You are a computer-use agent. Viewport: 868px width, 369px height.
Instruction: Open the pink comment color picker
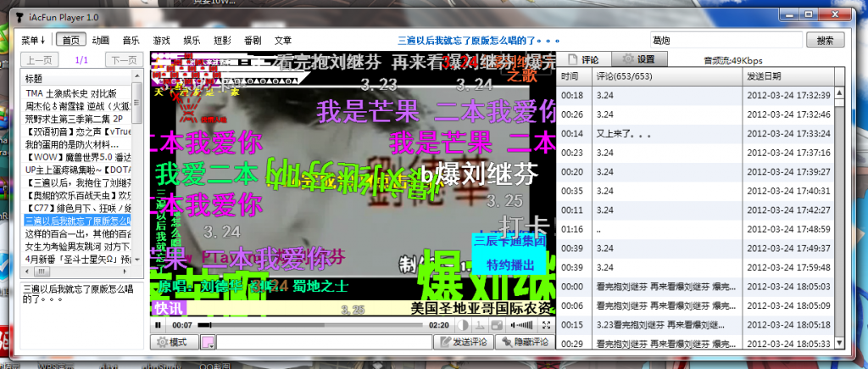click(x=208, y=342)
